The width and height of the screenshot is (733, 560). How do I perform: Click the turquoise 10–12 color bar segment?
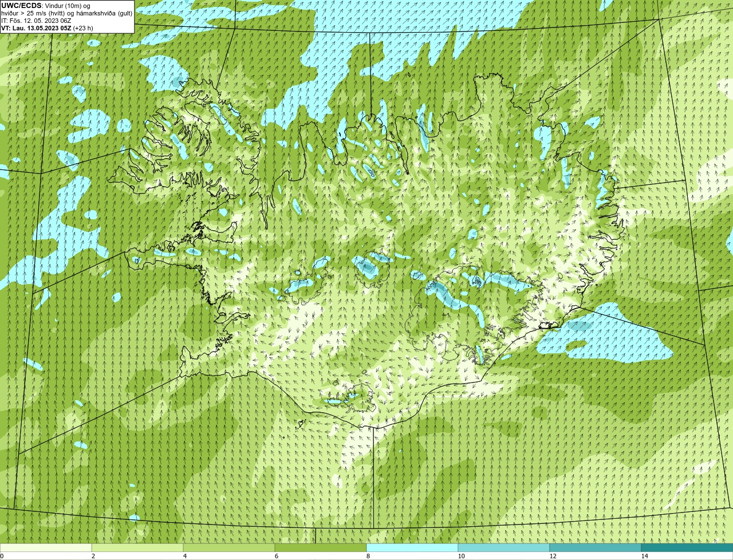504,547
